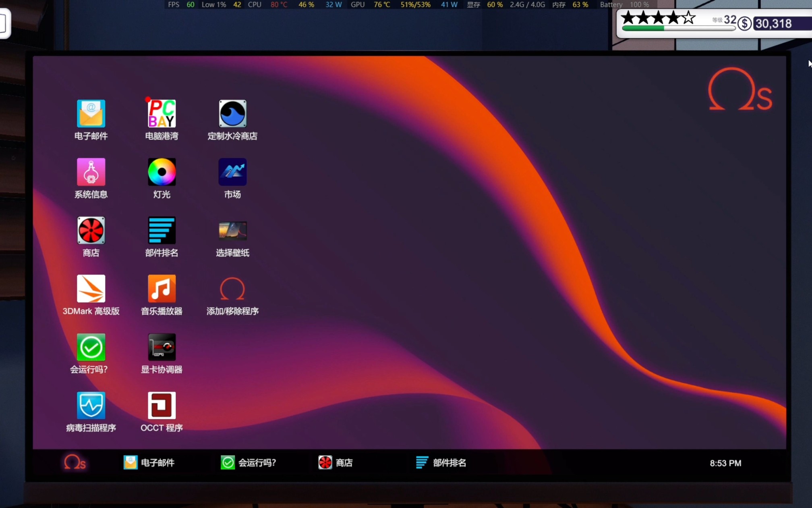
Task: Click the green experience progress bar
Action: [x=679, y=28]
